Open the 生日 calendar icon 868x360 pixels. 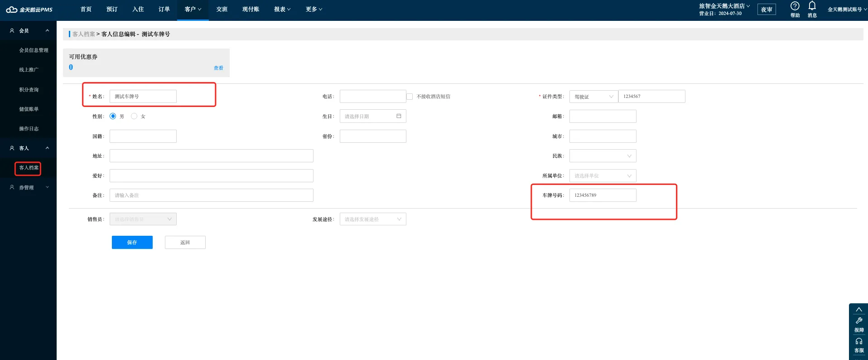399,116
